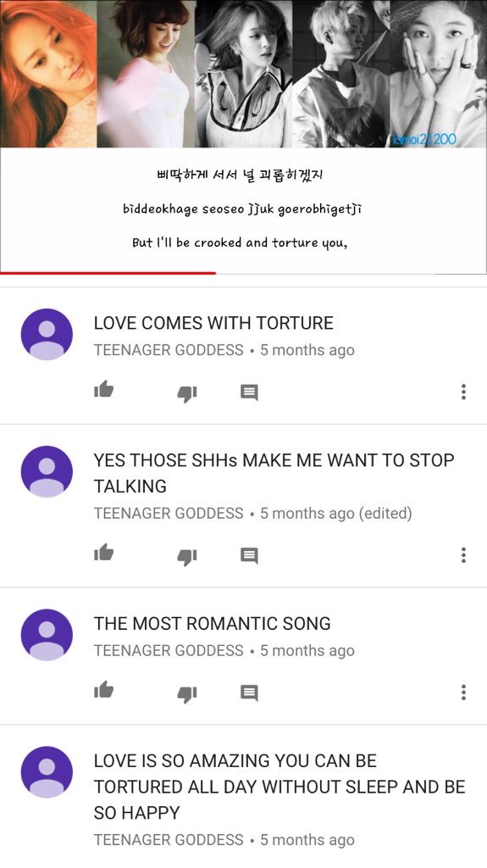Like THE MOST ROMANTIC SONG comment
487x868 pixels.
click(x=103, y=690)
